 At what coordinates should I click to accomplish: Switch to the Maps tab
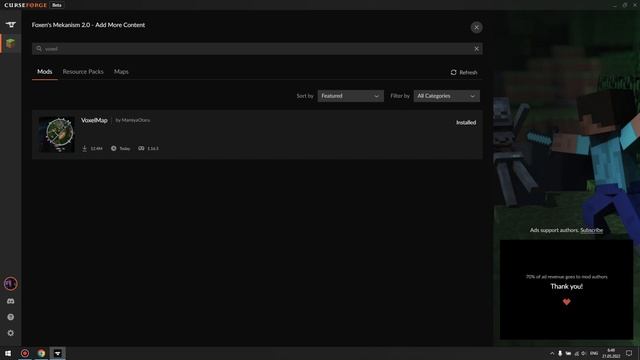[x=121, y=71]
